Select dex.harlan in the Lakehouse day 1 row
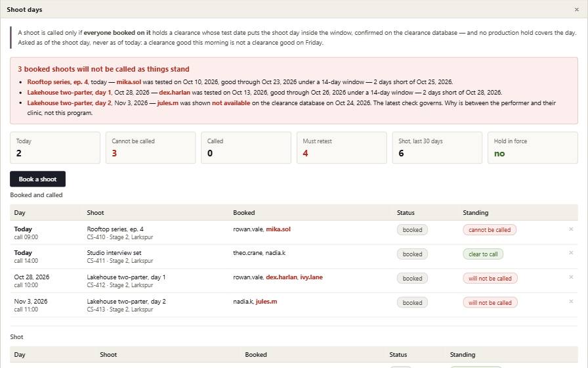This screenshot has width=588, height=368. (282, 277)
